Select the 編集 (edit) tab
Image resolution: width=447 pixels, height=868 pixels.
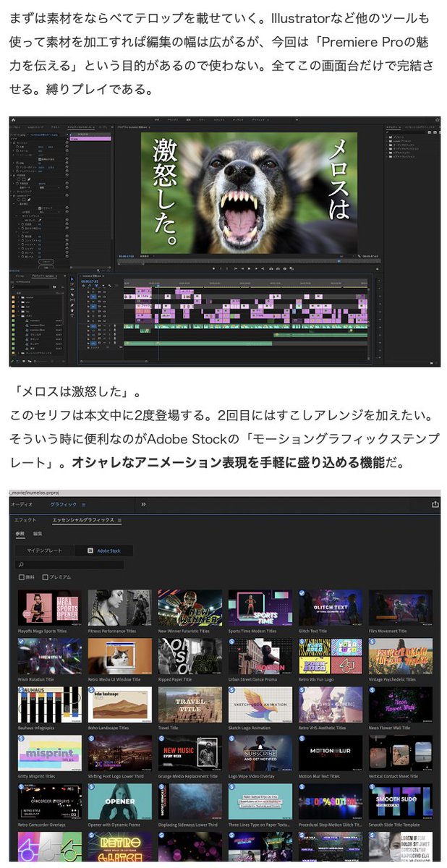(38, 534)
